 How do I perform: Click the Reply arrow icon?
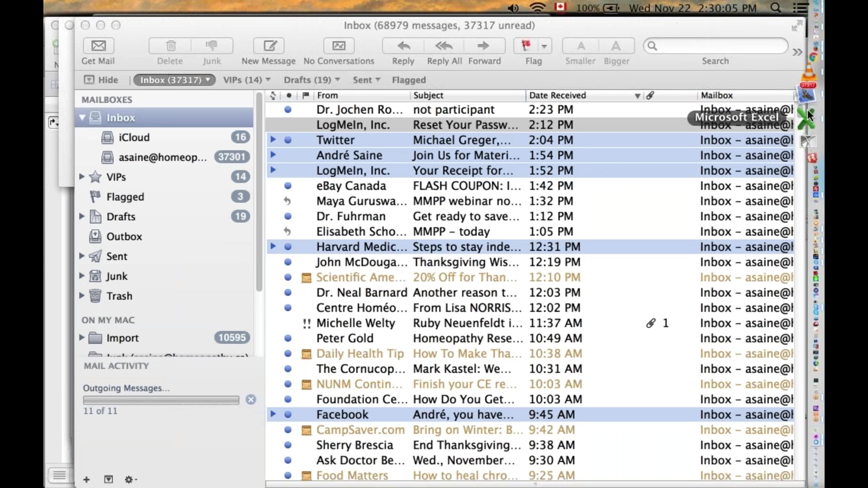403,46
